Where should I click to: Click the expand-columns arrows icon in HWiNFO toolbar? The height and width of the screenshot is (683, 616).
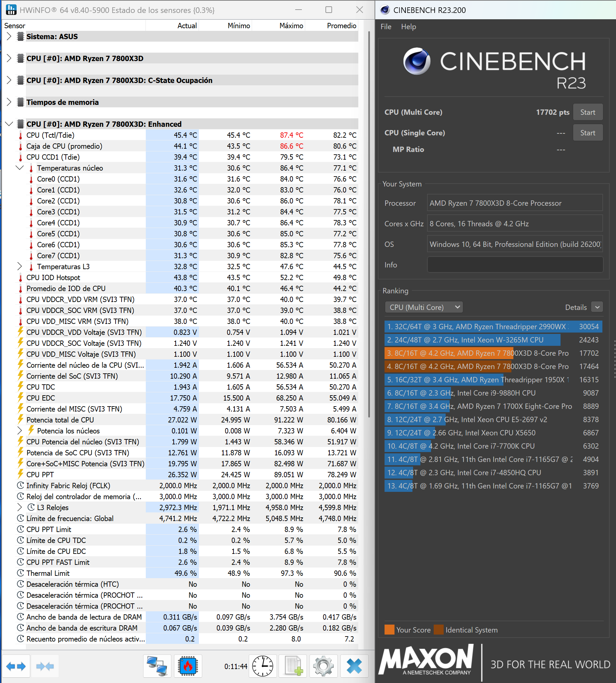[x=16, y=666]
